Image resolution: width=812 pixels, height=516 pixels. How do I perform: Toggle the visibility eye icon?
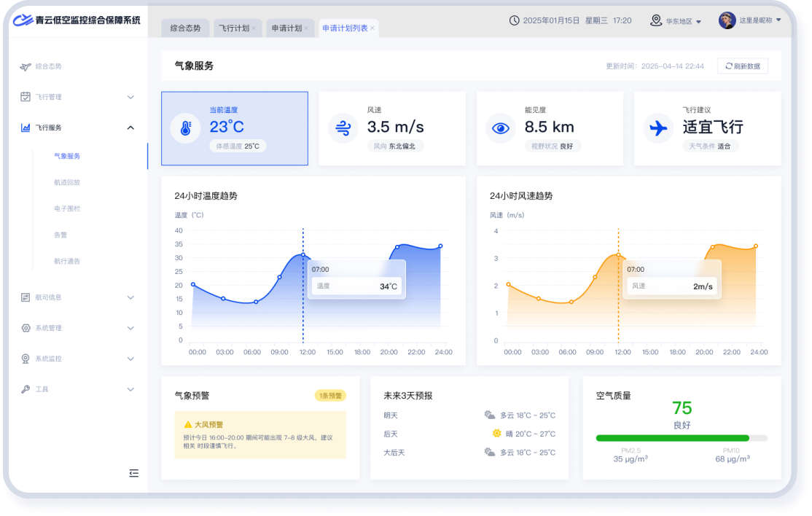pyautogui.click(x=500, y=129)
